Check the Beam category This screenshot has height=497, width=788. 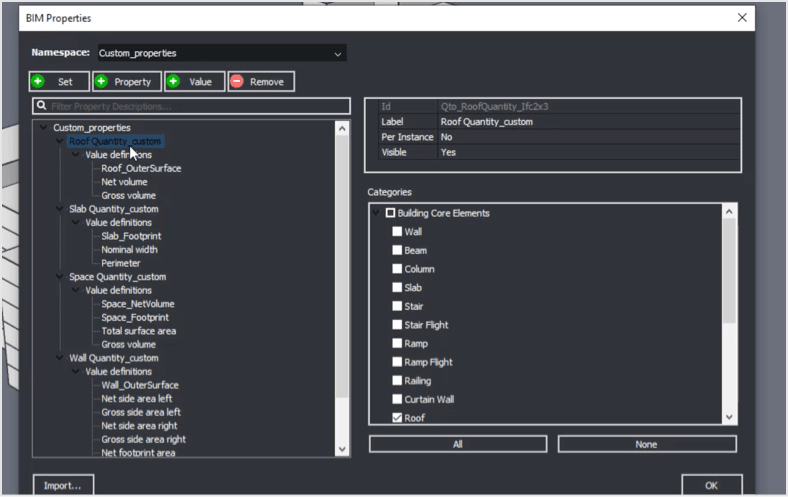(397, 250)
